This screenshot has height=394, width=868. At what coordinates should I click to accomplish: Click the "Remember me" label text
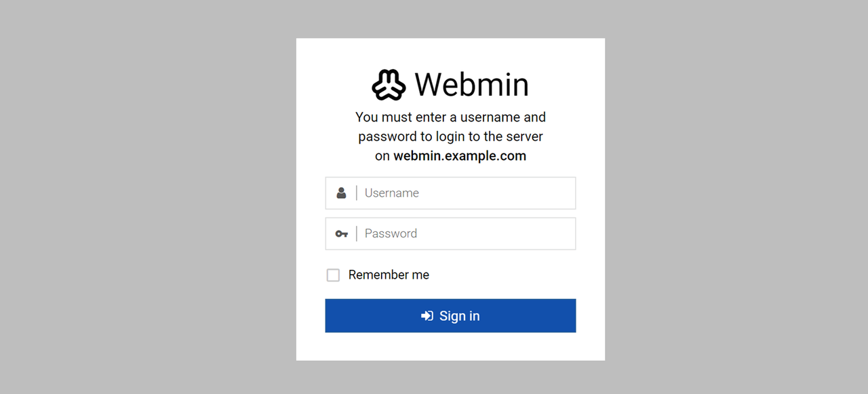pos(389,275)
